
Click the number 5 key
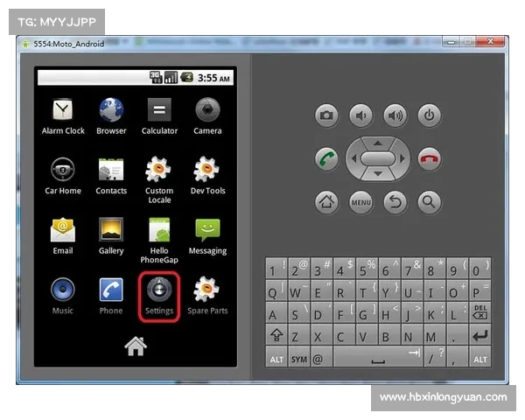(x=367, y=269)
